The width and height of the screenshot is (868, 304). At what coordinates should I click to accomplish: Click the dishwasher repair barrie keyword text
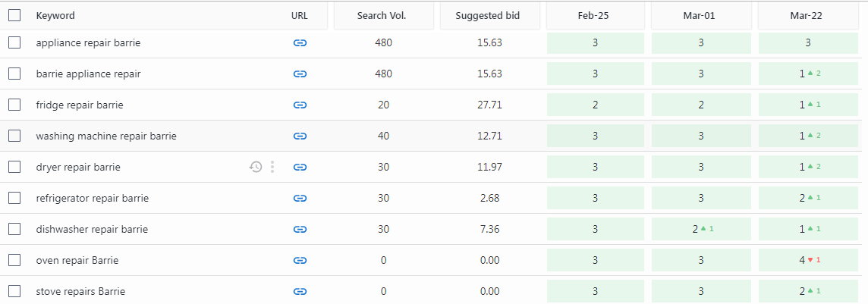[92, 229]
